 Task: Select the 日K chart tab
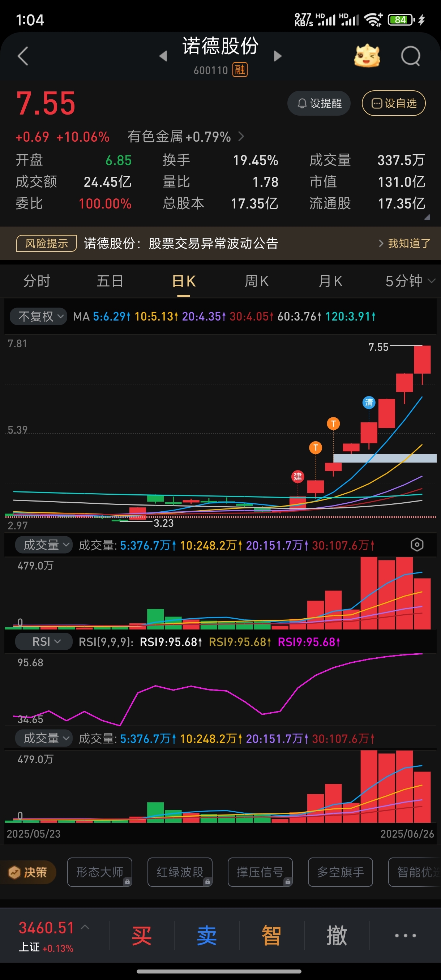183,281
